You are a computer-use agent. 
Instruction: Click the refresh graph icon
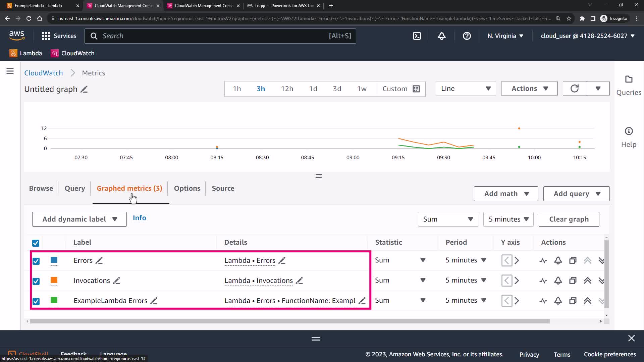coord(574,88)
